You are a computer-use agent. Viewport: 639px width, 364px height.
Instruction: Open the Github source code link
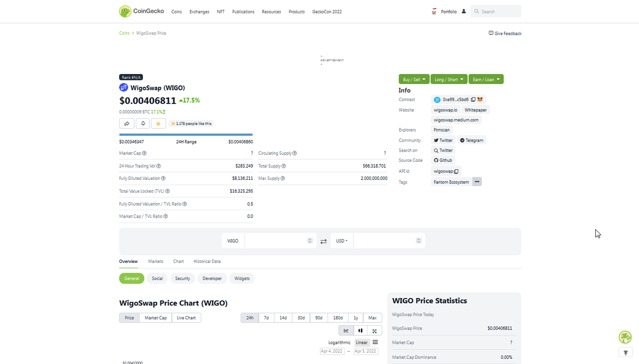pos(443,160)
